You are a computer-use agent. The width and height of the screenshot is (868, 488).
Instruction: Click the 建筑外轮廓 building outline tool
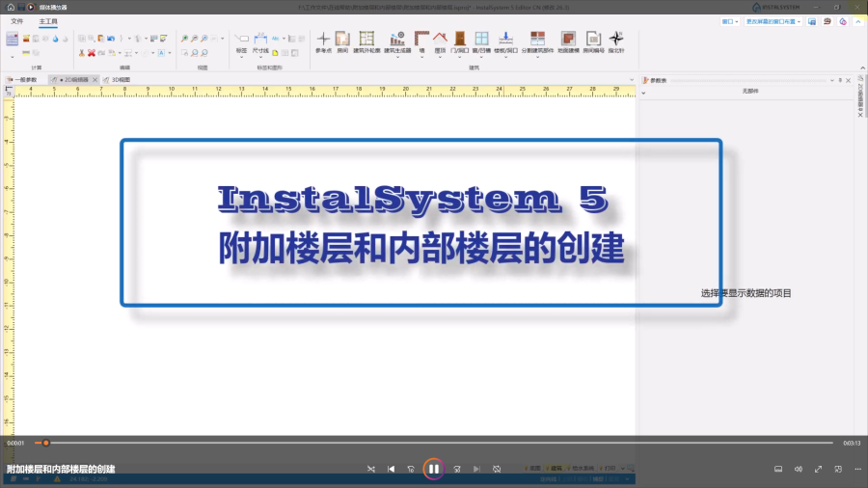(x=366, y=41)
